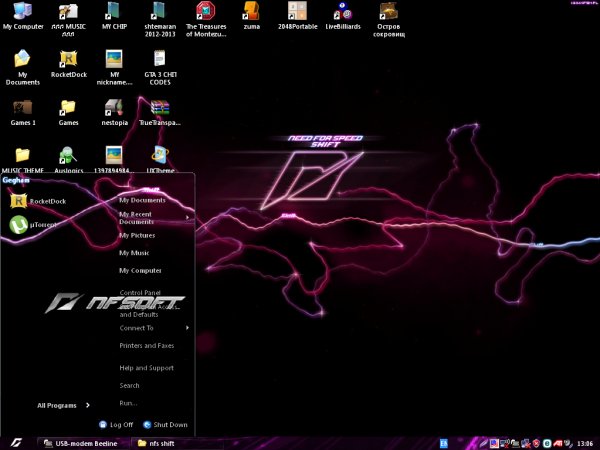This screenshot has width=600, height=450.
Task: Open Games 1 folder on desktop
Action: [23, 112]
